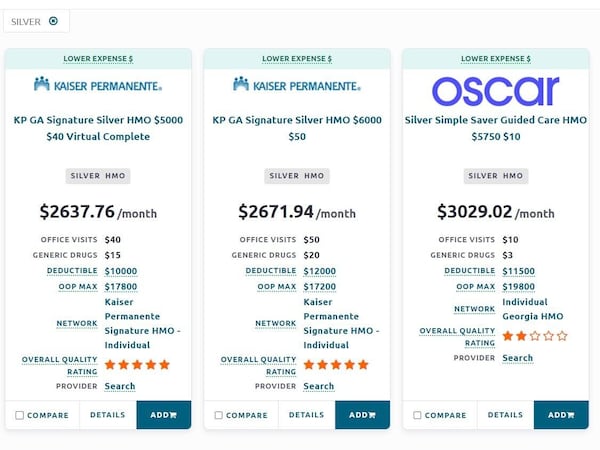The height and width of the screenshot is (450, 600).
Task: Click the five-star rating on the $5000 plan
Action: 137,365
